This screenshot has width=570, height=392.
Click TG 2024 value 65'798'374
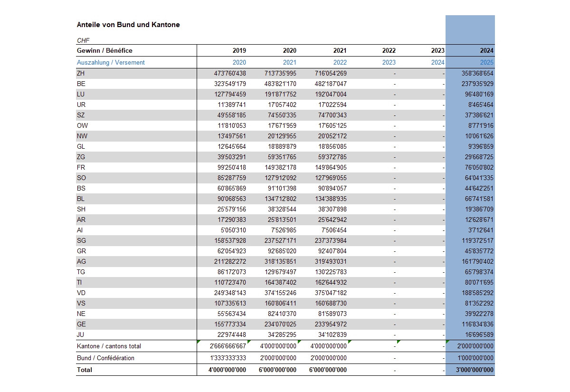479,272
